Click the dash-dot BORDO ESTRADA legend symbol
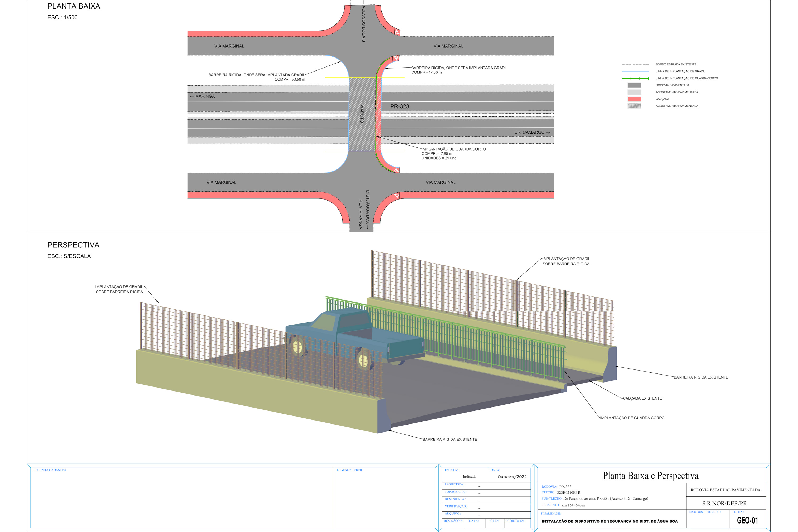This screenshot has width=798, height=532. (634, 64)
